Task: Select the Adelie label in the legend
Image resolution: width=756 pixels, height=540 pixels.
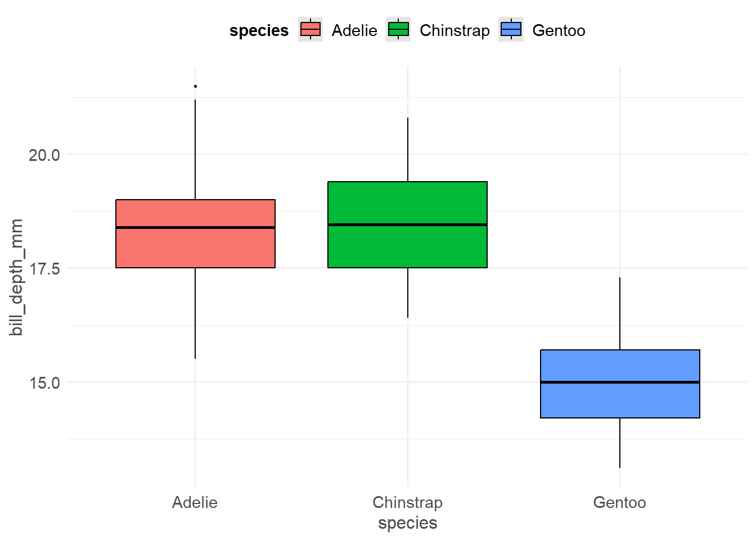Action: (354, 30)
